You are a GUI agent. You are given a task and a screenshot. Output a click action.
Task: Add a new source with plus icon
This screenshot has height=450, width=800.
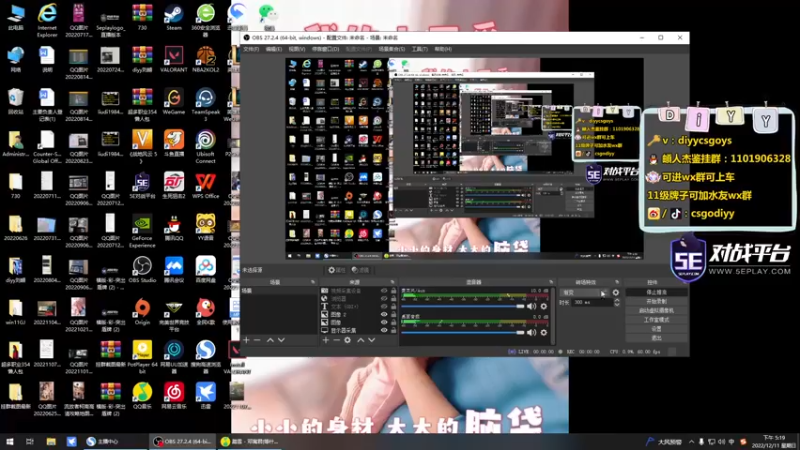point(326,340)
